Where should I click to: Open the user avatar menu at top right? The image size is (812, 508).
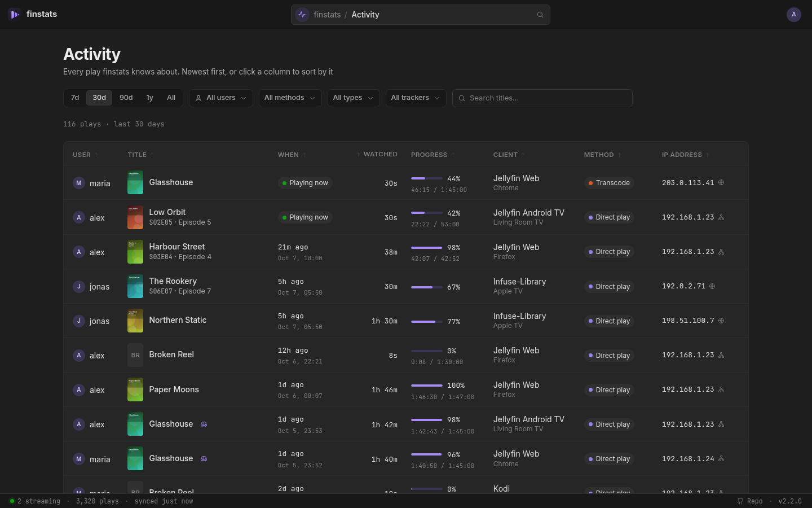click(794, 15)
